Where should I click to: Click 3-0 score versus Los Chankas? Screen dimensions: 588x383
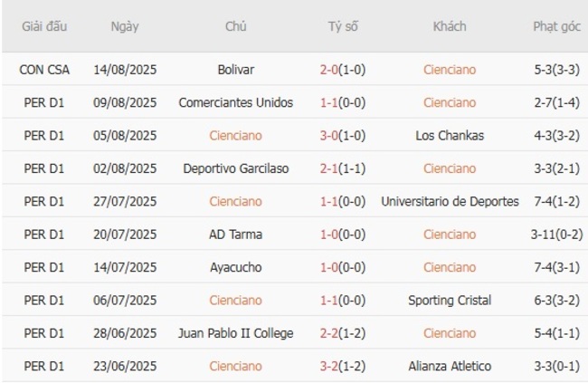(x=329, y=136)
